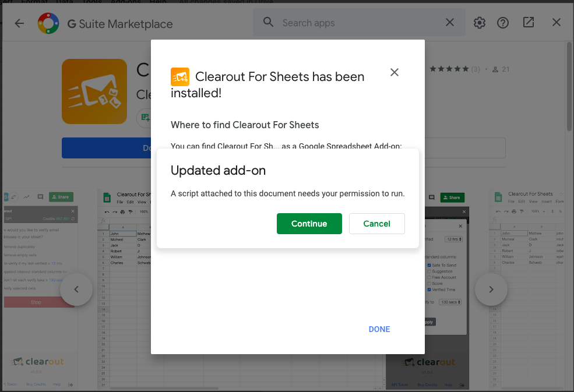This screenshot has width=574, height=392.
Task: Show previous screenshot with left chevron
Action: [x=76, y=289]
